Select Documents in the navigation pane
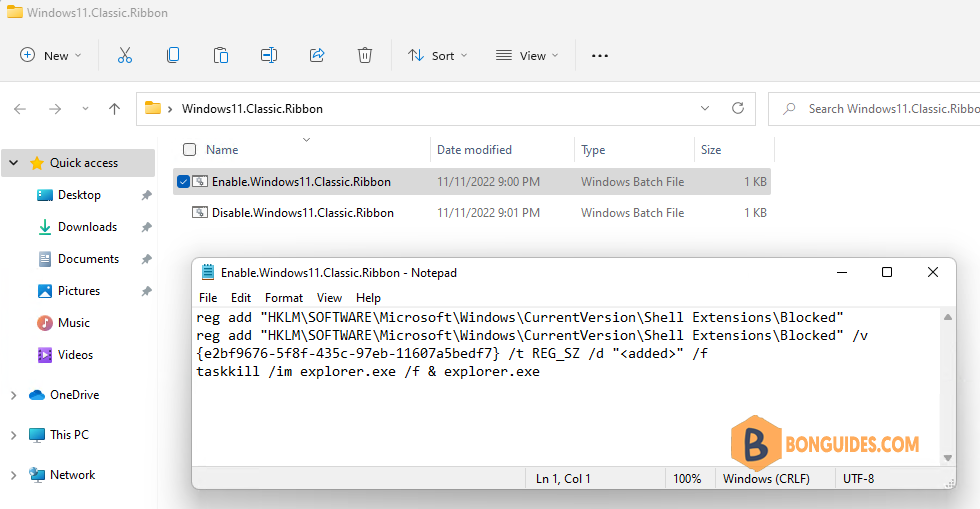The height and width of the screenshot is (509, 980). pyautogui.click(x=88, y=259)
